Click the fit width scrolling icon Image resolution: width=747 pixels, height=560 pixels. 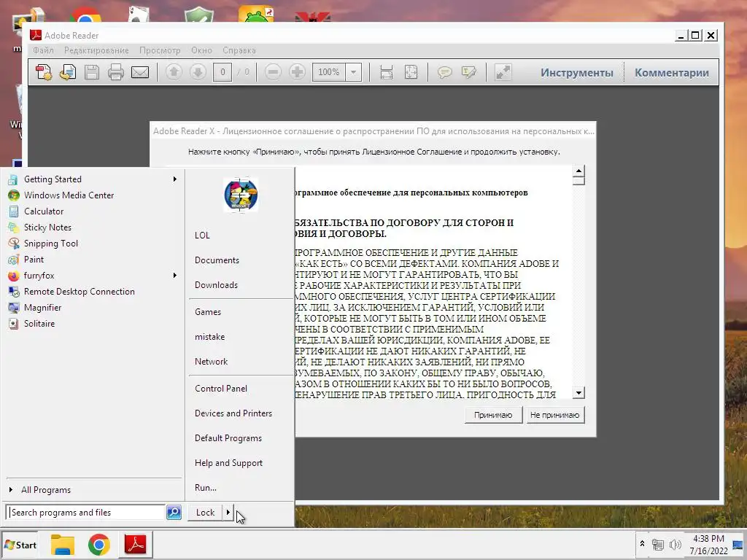point(387,72)
